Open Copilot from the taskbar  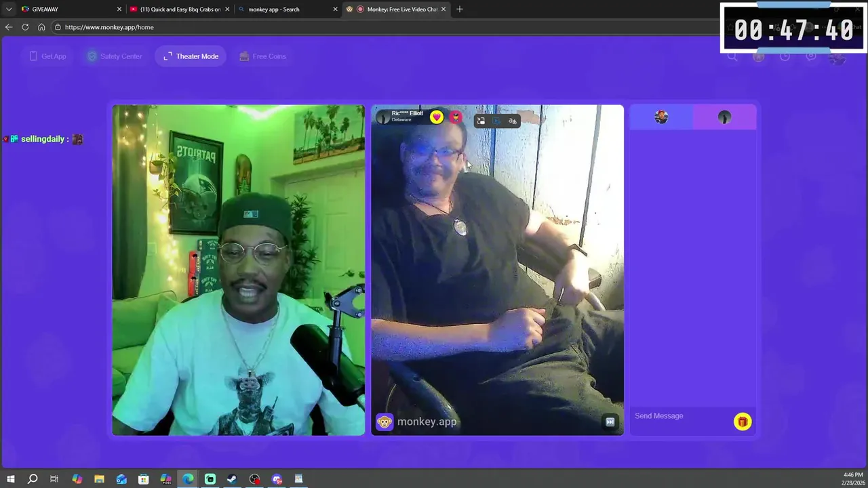(x=77, y=479)
